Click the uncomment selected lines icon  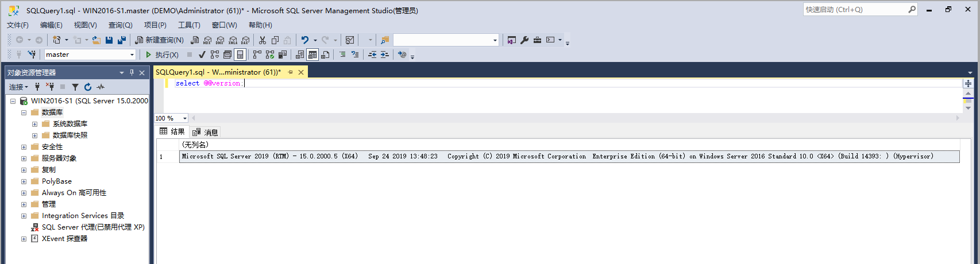pos(355,55)
